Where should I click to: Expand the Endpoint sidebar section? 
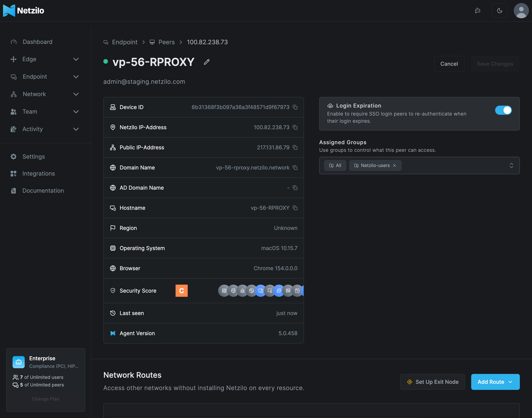click(46, 77)
